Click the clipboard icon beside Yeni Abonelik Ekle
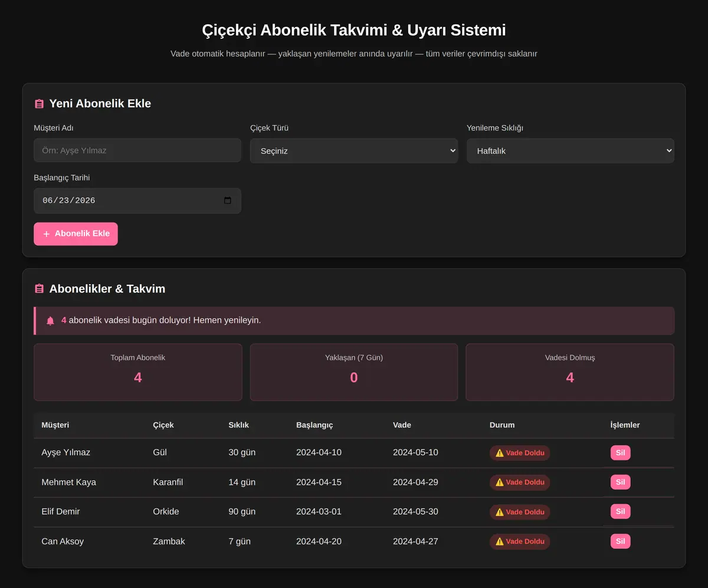Image resolution: width=708 pixels, height=588 pixels. 40,104
